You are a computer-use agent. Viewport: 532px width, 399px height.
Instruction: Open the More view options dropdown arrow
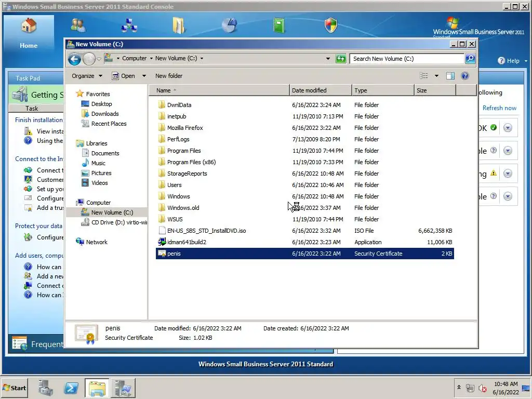(x=436, y=76)
